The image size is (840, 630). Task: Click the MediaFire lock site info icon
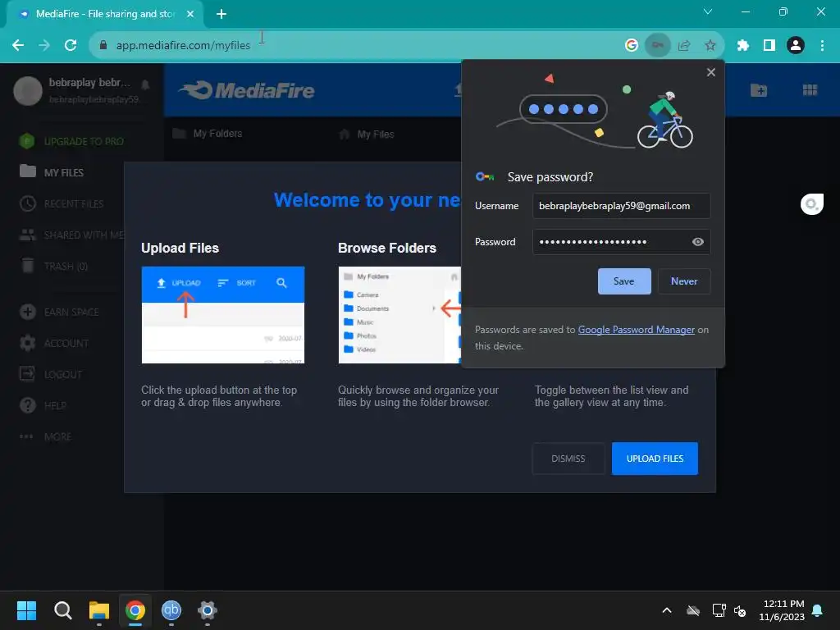click(103, 46)
